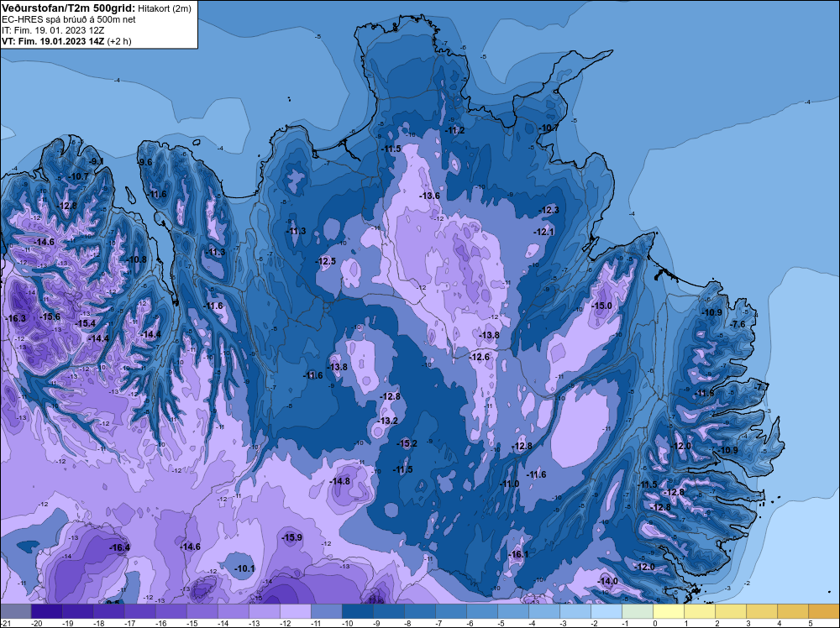Screen dimensions: 840x628
Task: Click the -15.4 temperature label
Action: 85,324
